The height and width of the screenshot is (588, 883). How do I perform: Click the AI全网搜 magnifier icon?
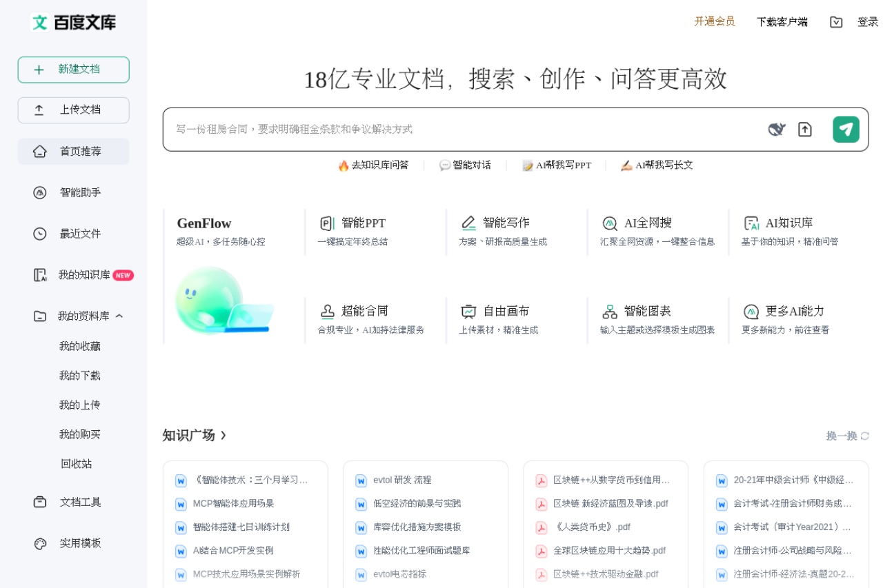[610, 223]
